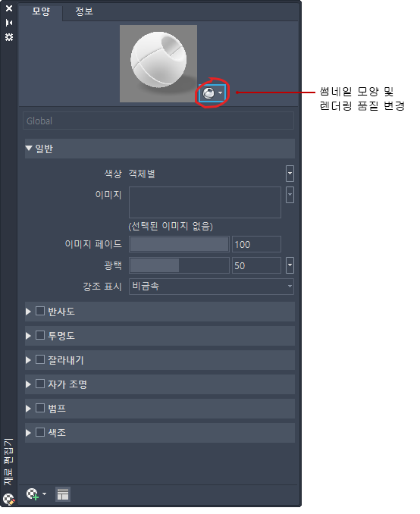Screen dimensions: 420x514
Task: Click the palette properties gear icon
Action: coord(9,37)
